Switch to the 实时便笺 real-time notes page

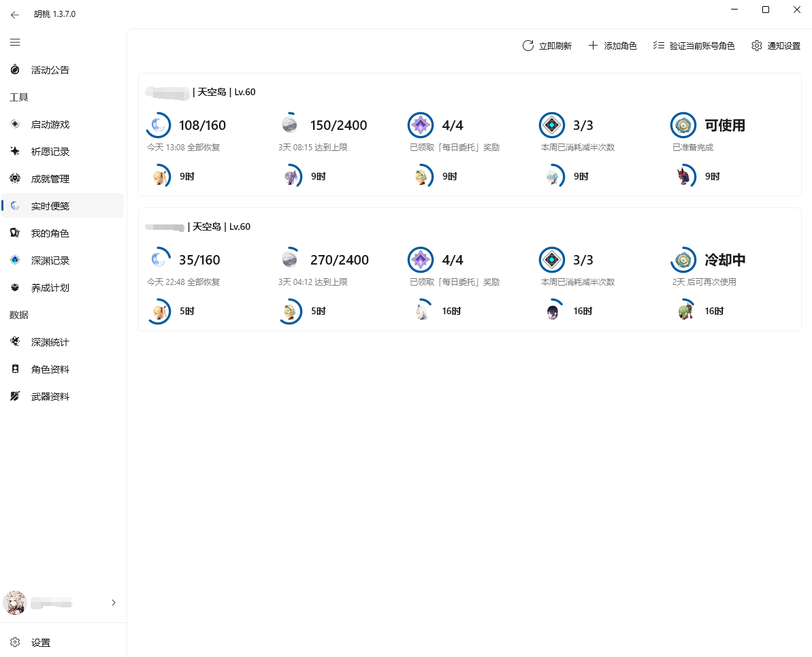[50, 205]
